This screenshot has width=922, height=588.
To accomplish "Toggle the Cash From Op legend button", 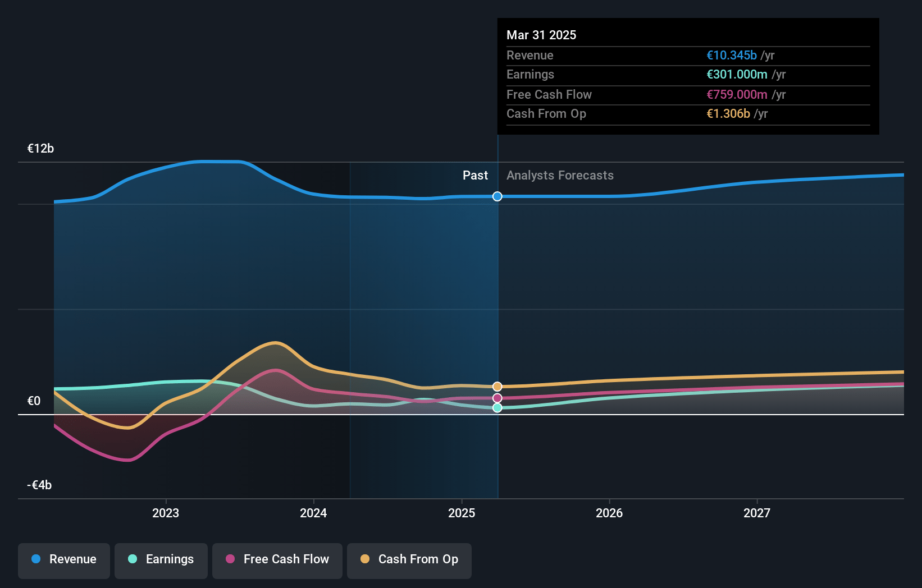I will click(409, 560).
